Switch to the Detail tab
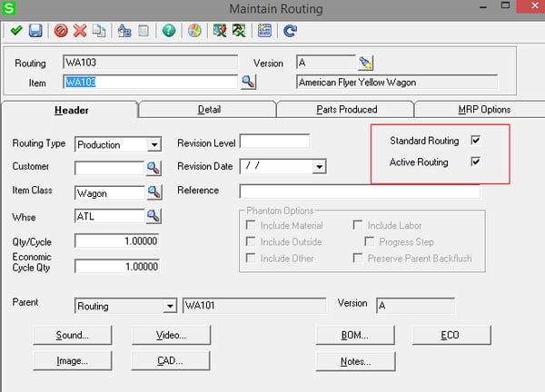Image resolution: width=545 pixels, height=392 pixels. coord(209,110)
